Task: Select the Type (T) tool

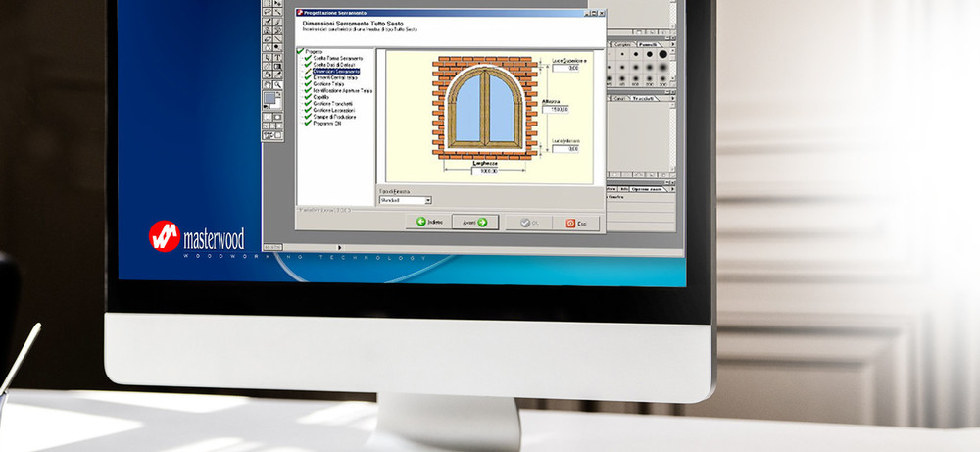Action: (277, 57)
